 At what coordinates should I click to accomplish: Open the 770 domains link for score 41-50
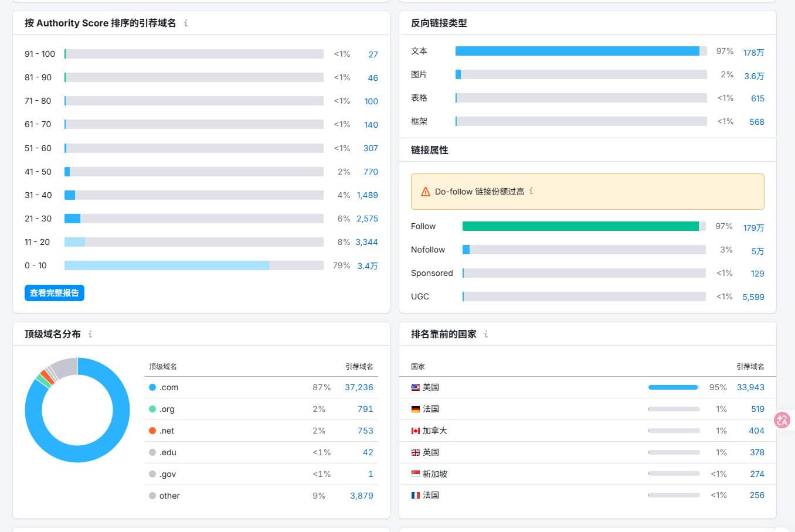tap(371, 172)
